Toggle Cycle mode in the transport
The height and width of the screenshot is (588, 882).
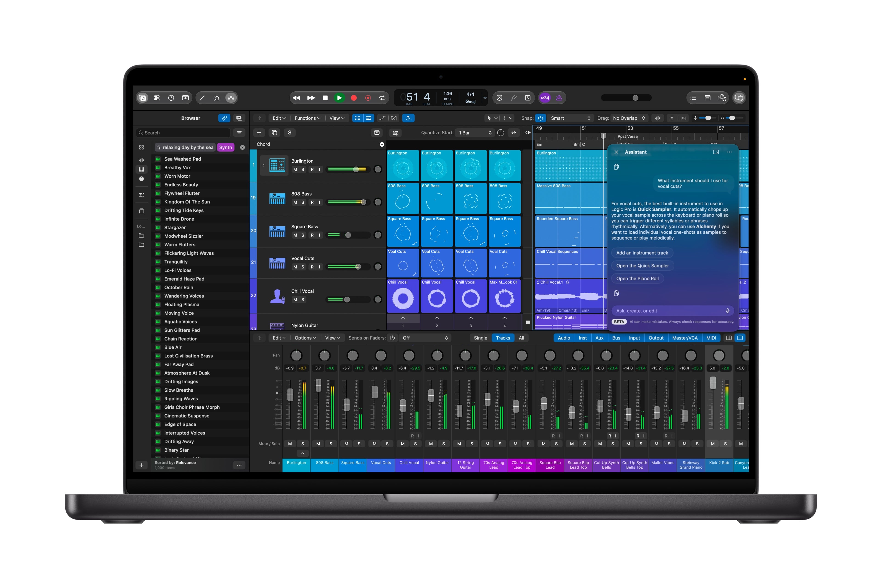(382, 98)
